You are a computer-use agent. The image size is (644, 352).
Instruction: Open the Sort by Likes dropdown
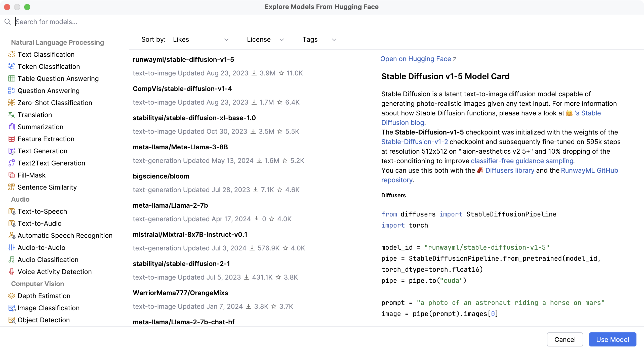[200, 40]
